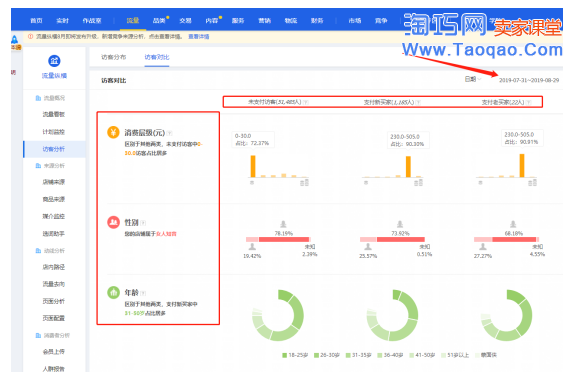
Task: Toggle 31-35岁 legend entry
Action: pos(358,355)
